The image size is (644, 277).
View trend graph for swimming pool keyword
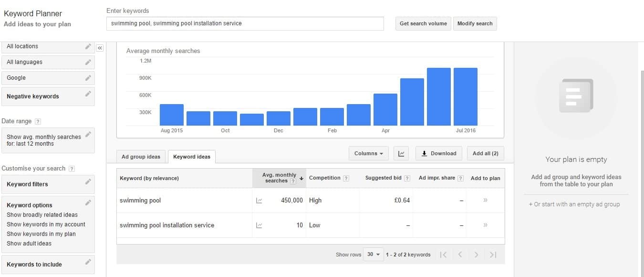259,200
